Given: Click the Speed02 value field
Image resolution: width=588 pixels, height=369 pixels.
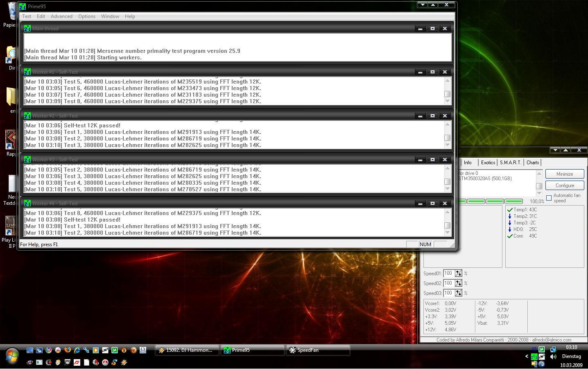Looking at the screenshot, I should click(449, 283).
